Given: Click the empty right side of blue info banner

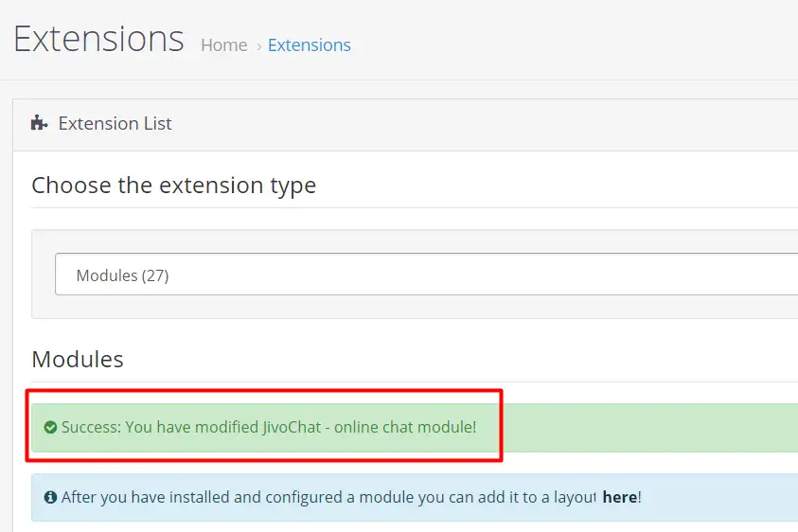Looking at the screenshot, I should point(729,497).
